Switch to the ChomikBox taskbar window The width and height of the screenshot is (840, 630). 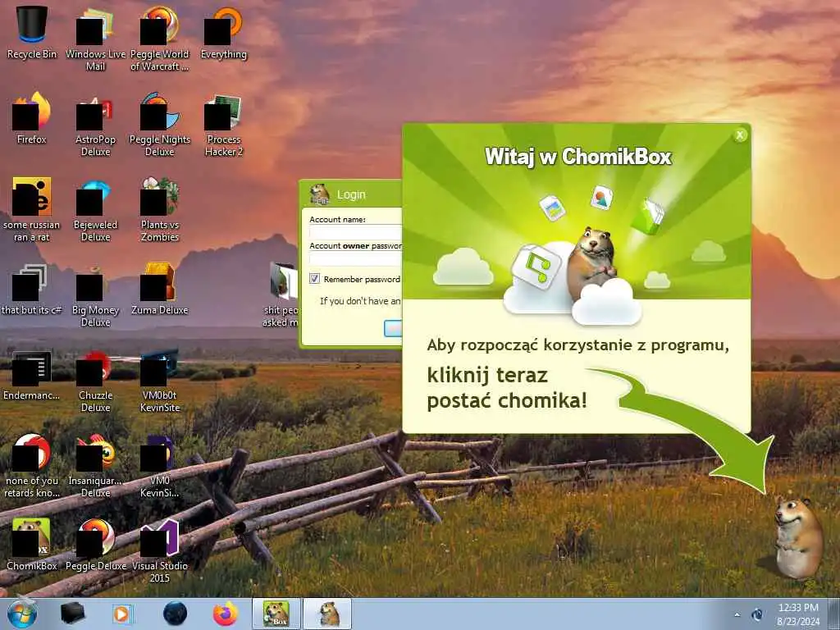click(x=276, y=614)
